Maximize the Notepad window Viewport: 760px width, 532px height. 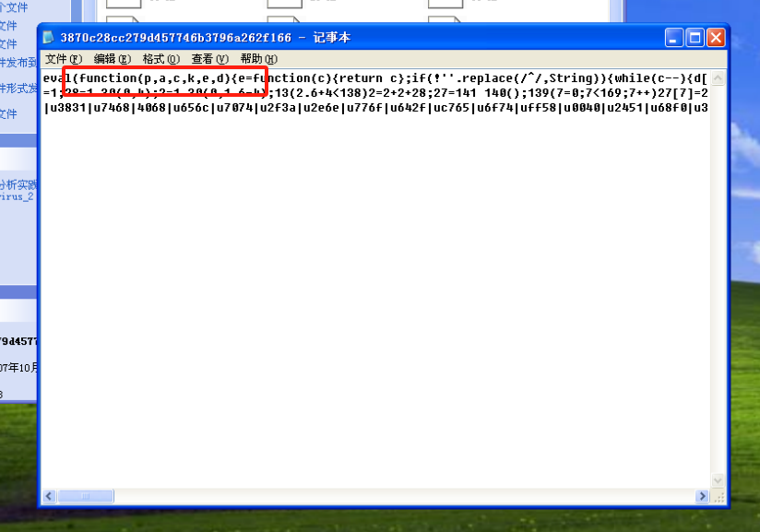click(695, 37)
